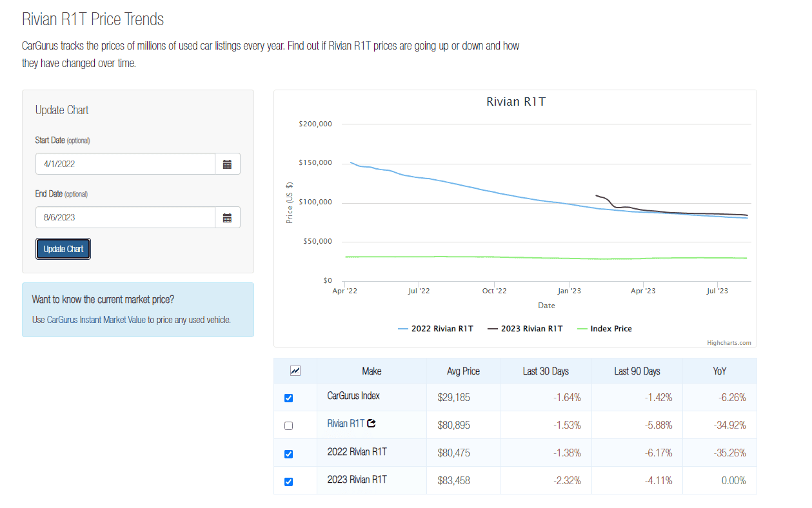The image size is (812, 508).
Task: Click the Make column header
Action: (371, 371)
